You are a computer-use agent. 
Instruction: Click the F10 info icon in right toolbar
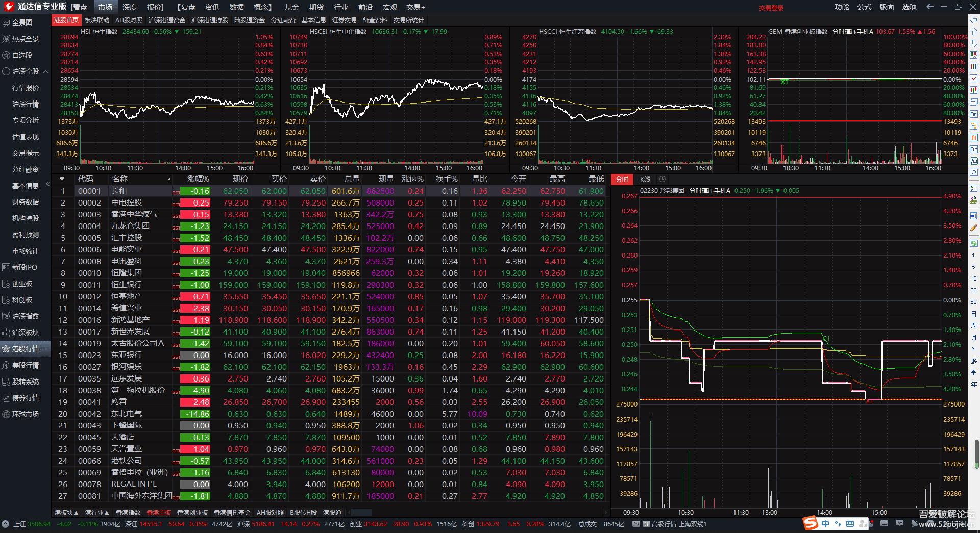(x=974, y=114)
